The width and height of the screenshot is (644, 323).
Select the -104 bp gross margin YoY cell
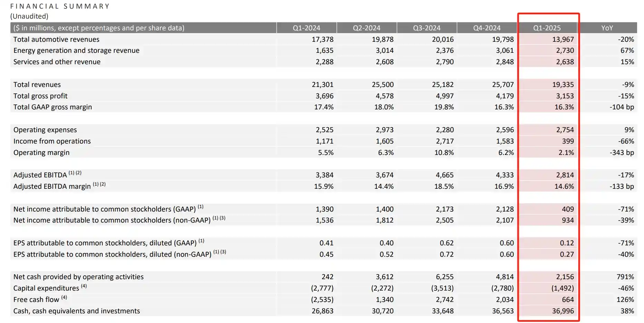[x=622, y=107]
